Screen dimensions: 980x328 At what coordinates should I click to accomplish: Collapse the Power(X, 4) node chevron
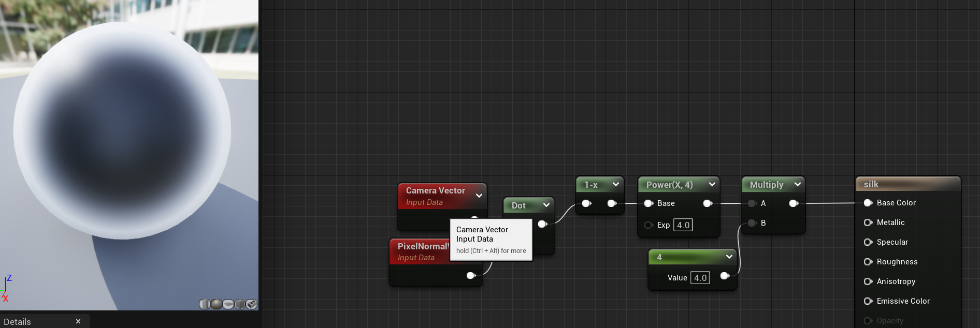click(x=712, y=184)
